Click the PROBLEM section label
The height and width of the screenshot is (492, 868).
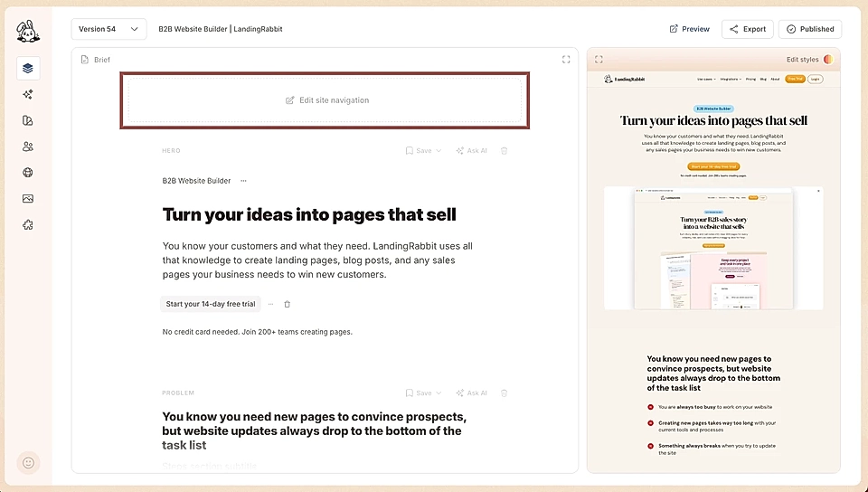pos(178,393)
